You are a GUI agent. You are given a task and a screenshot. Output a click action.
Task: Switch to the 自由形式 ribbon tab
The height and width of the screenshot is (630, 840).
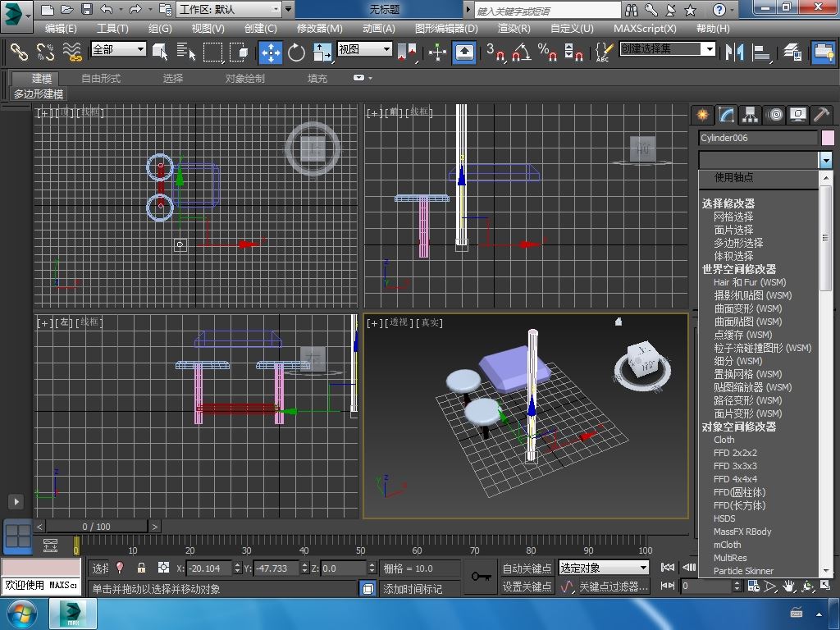tap(101, 79)
